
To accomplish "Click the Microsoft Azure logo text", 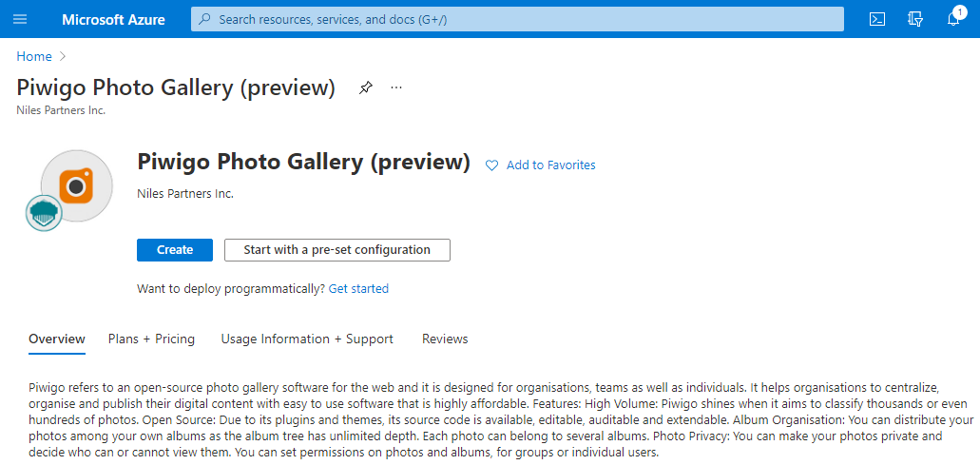I will click(x=113, y=19).
